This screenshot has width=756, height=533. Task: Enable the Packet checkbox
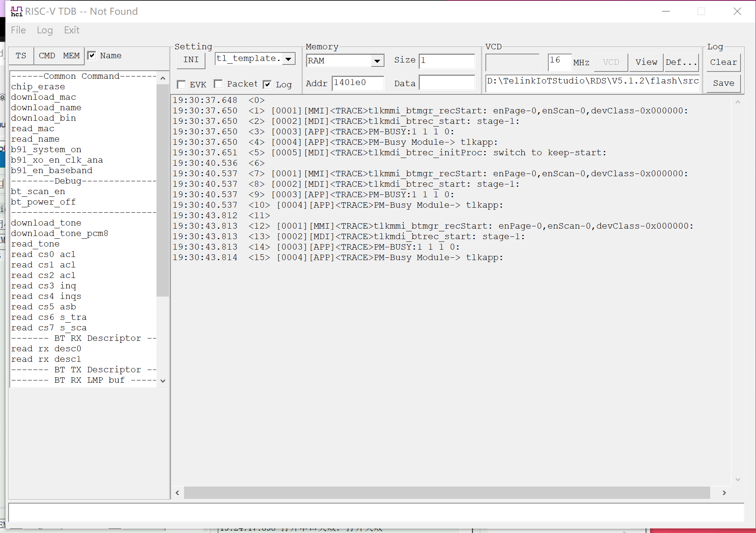click(x=218, y=84)
